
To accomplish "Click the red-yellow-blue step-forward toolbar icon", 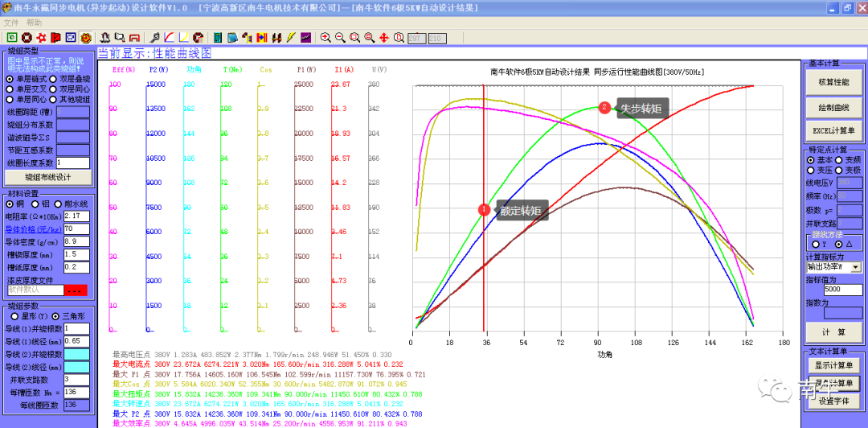I will tap(262, 38).
